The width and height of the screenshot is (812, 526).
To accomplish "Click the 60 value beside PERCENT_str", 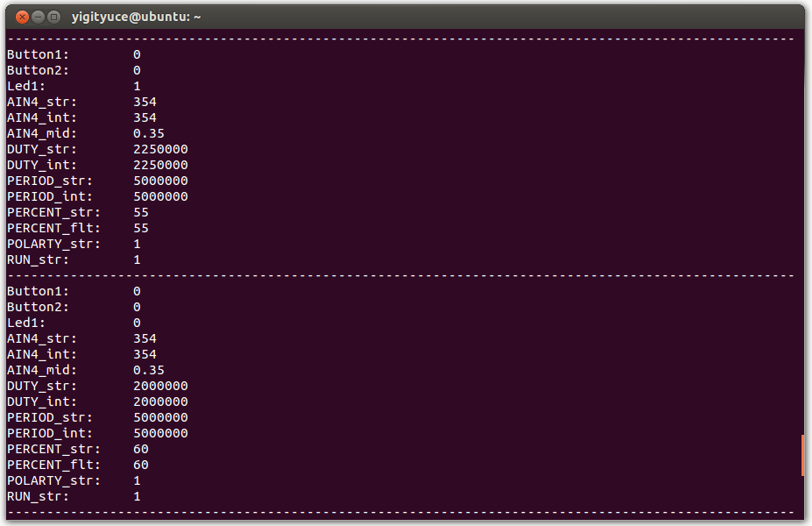I will coord(141,449).
